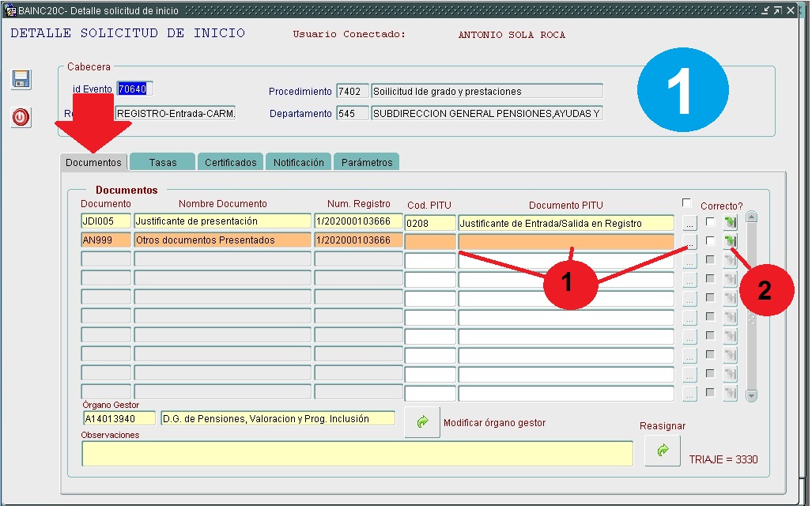Click the Modificar órgano gestor arrow icon
Viewport: 812px width, 506px height.
tap(422, 422)
